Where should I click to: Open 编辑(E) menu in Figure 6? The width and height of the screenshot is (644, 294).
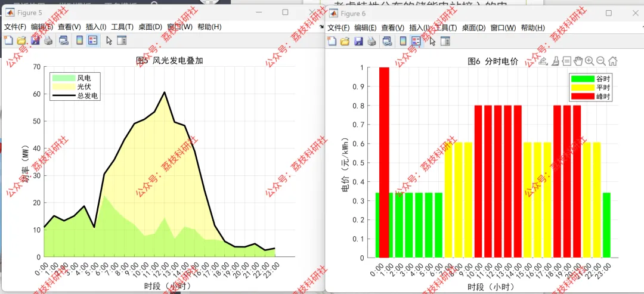coord(366,28)
